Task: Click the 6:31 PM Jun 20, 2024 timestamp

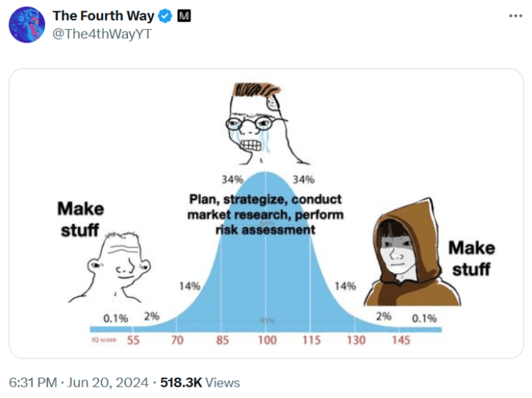Action: coord(77,382)
